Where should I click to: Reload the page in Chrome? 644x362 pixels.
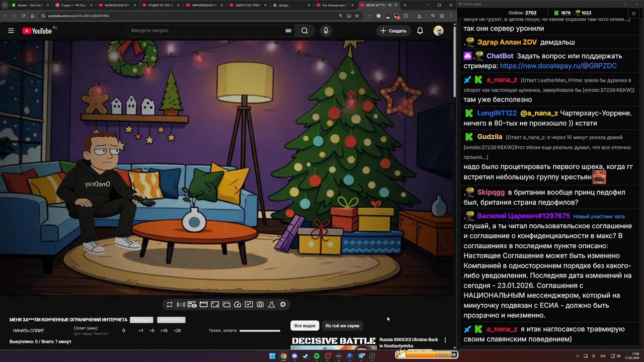[x=23, y=16]
